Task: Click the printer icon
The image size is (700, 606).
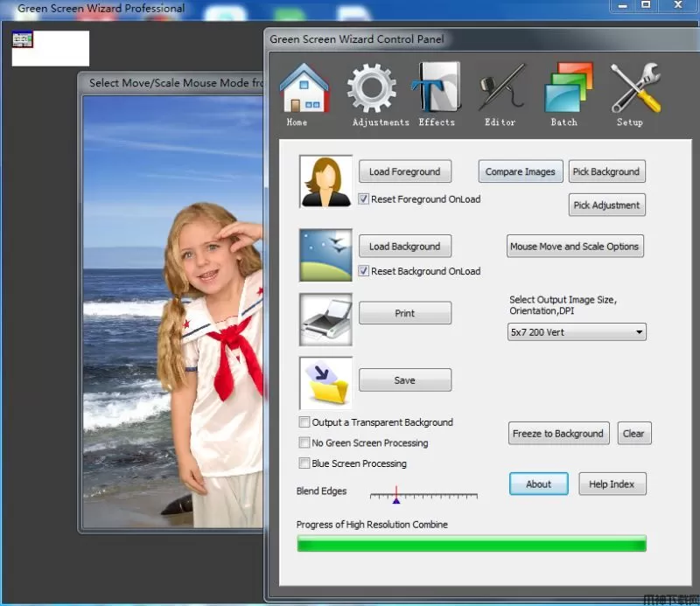Action: [325, 319]
